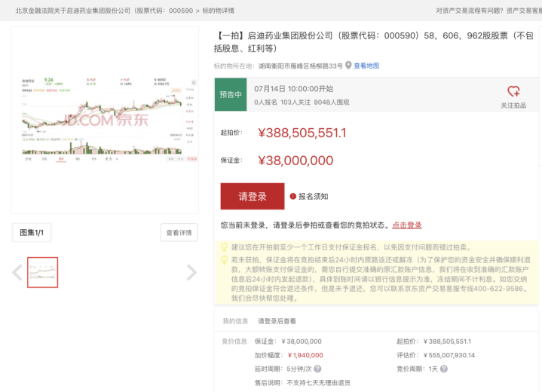Click help icon next to 延时周期
The image size is (542, 392).
[x=317, y=369]
